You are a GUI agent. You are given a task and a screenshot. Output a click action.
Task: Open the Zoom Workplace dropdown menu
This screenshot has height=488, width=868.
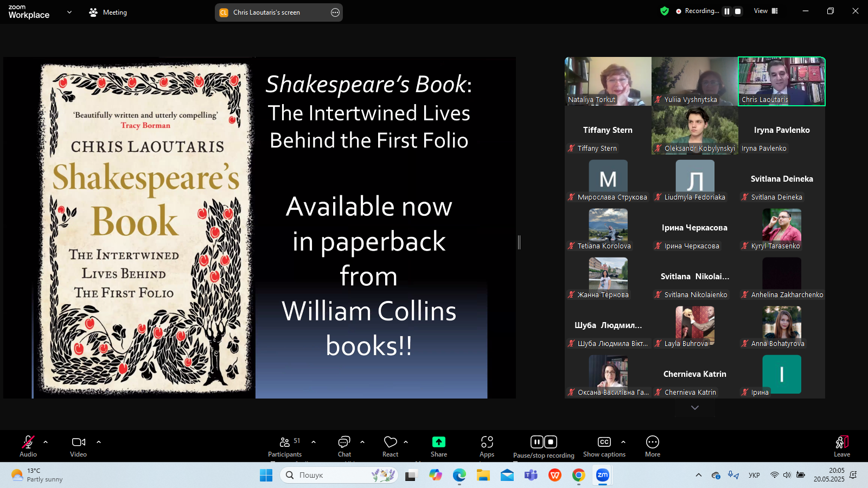69,12
